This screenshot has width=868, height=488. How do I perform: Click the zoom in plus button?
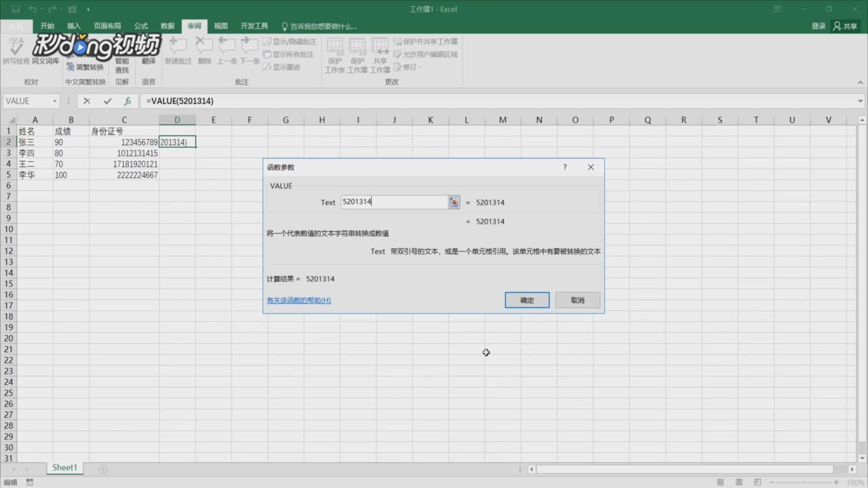[836, 482]
